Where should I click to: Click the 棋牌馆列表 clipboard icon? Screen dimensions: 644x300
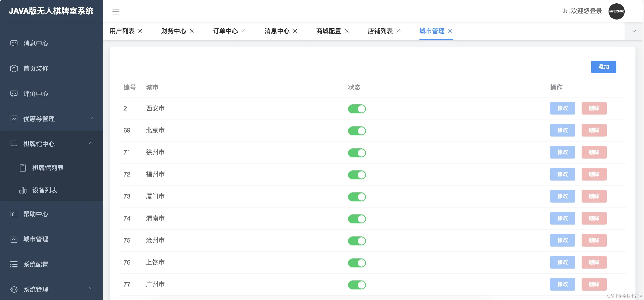tap(23, 167)
